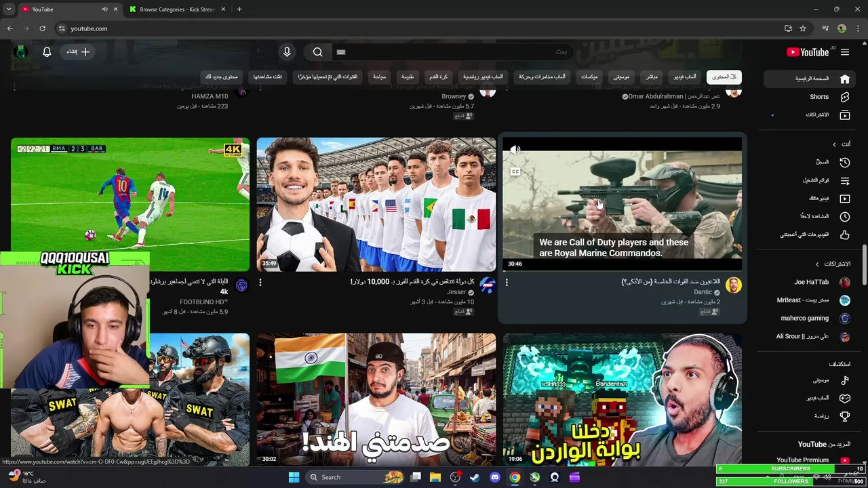Open Subscriptions (الاشتراكات) sidebar icon

[845, 115]
